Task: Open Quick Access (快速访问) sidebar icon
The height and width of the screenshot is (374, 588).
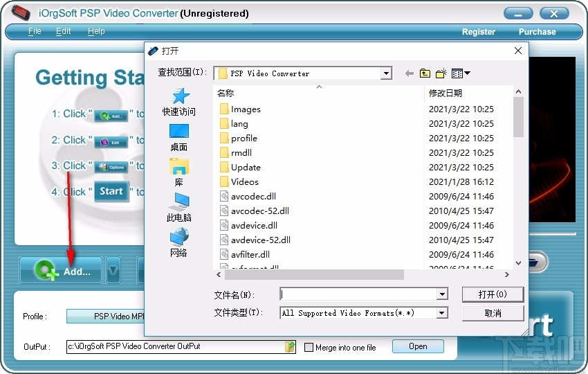Action: coord(179,102)
